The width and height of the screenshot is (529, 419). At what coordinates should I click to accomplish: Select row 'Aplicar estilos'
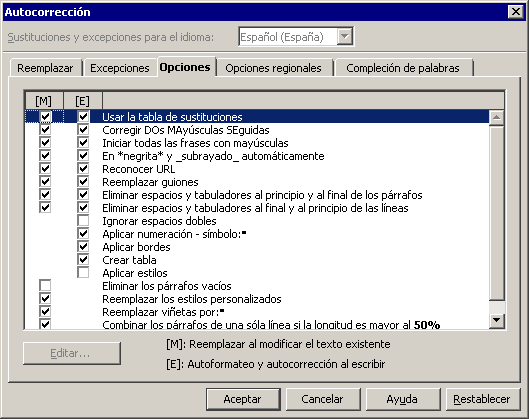[257, 273]
